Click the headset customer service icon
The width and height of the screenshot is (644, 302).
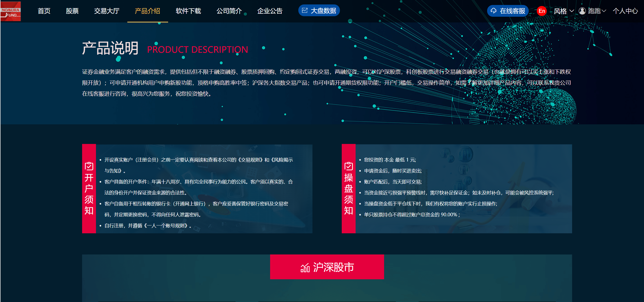click(x=493, y=11)
